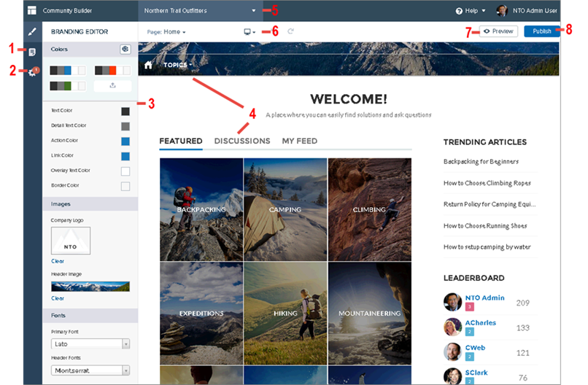588x385 pixels.
Task: Switch to the My Feed tab
Action: [300, 141]
